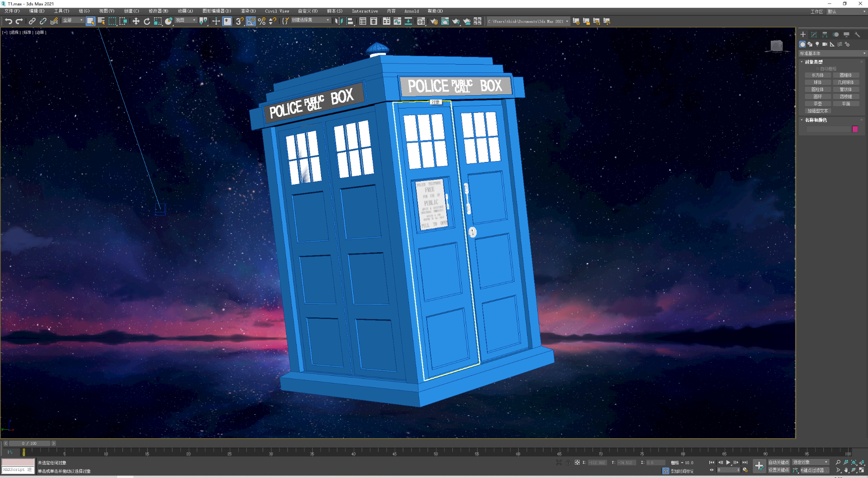Open the 文件(F) menu

[x=12, y=11]
